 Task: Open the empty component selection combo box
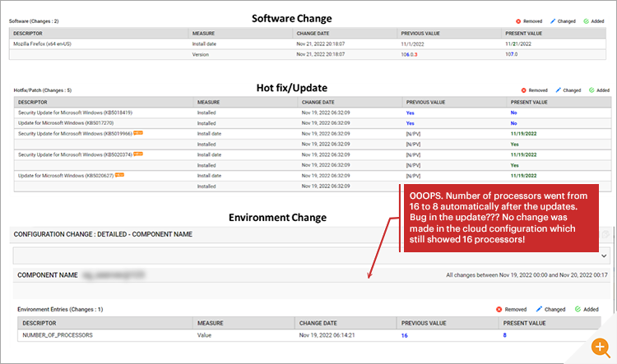coord(311,256)
